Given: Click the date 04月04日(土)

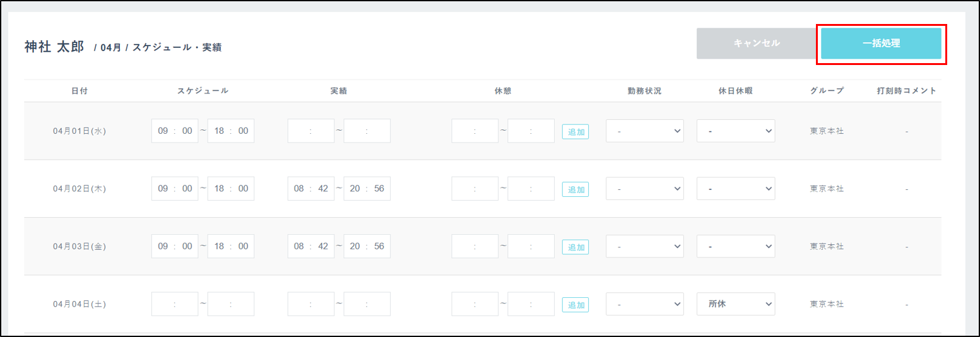Looking at the screenshot, I should (x=80, y=304).
